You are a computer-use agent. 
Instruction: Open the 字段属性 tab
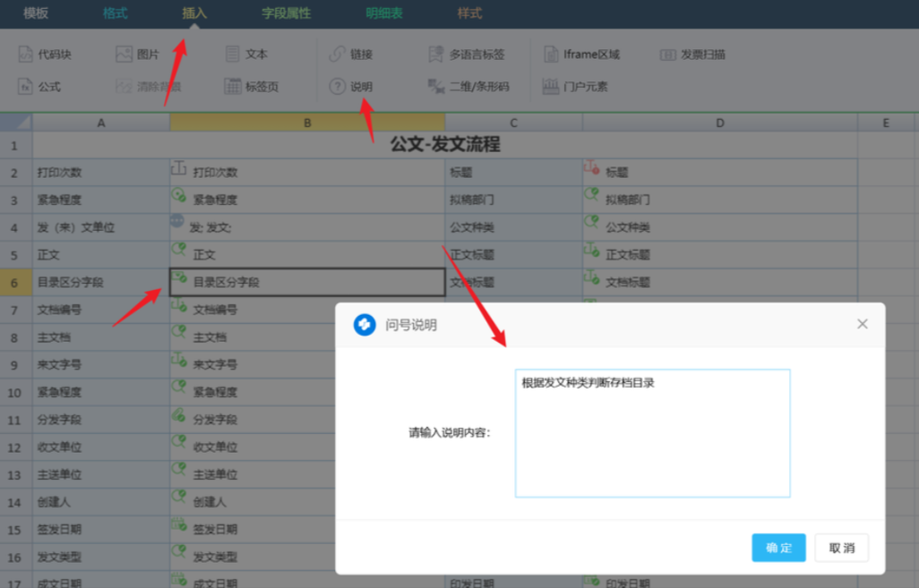click(x=286, y=13)
